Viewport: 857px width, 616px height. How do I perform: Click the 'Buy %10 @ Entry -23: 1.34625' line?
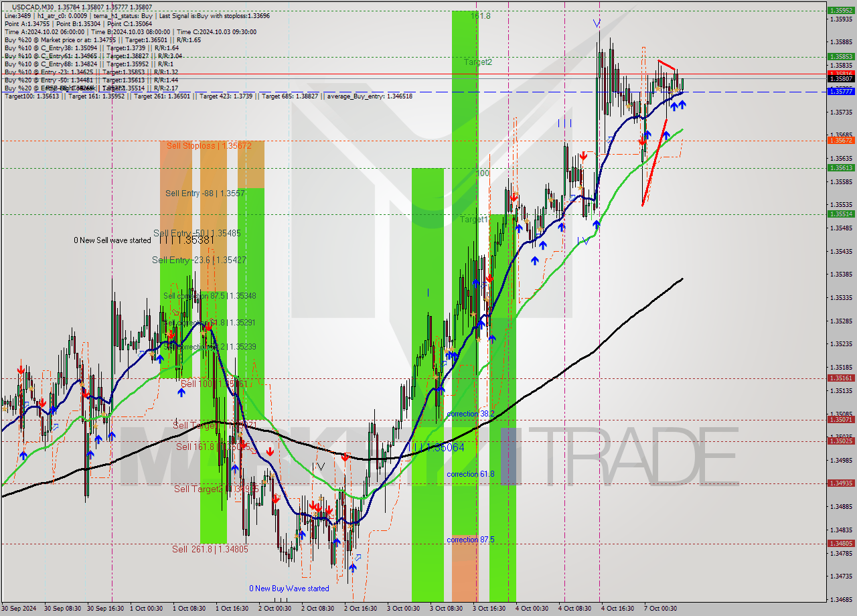(91, 72)
